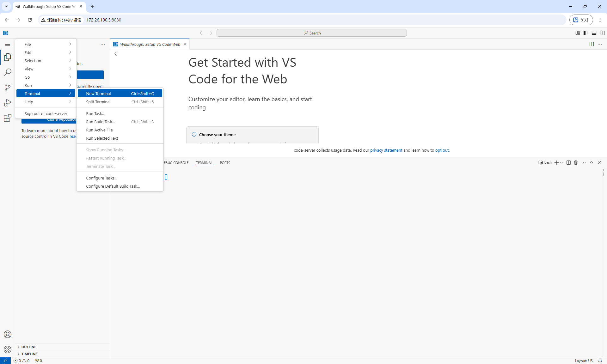Select the Choose your theme step radio
This screenshot has width=607, height=364.
(194, 135)
